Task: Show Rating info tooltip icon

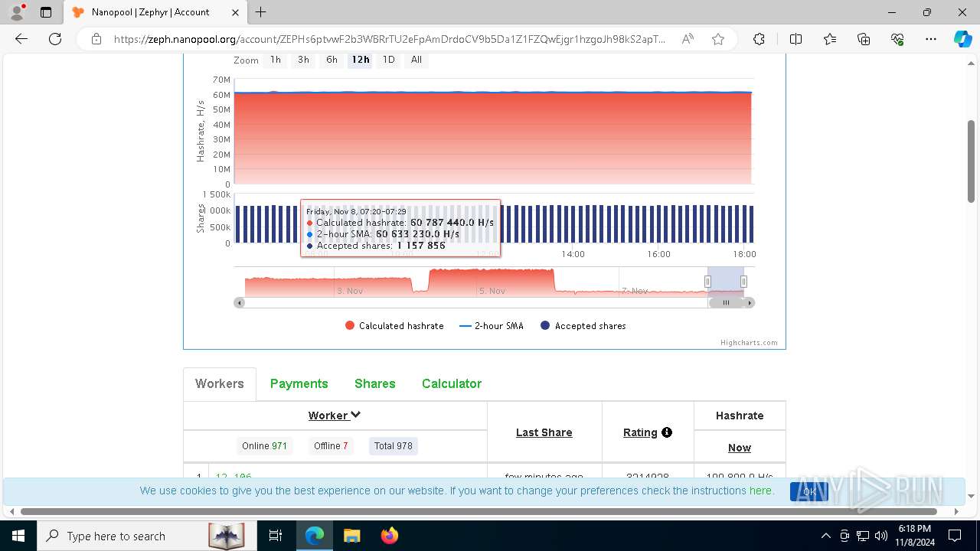Action: [667, 432]
